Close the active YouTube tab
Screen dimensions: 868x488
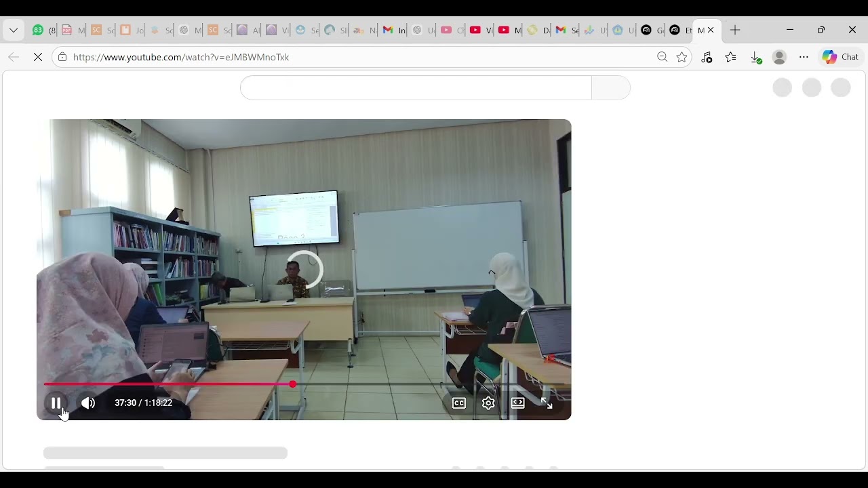(711, 30)
